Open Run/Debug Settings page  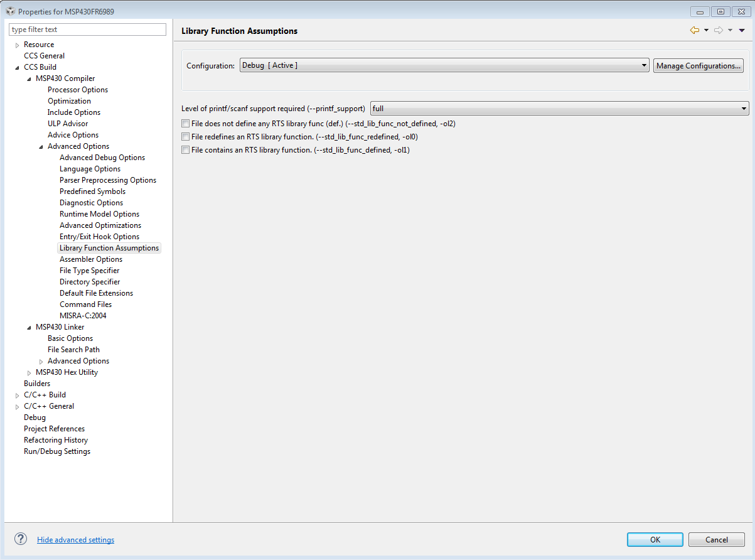[x=57, y=451]
